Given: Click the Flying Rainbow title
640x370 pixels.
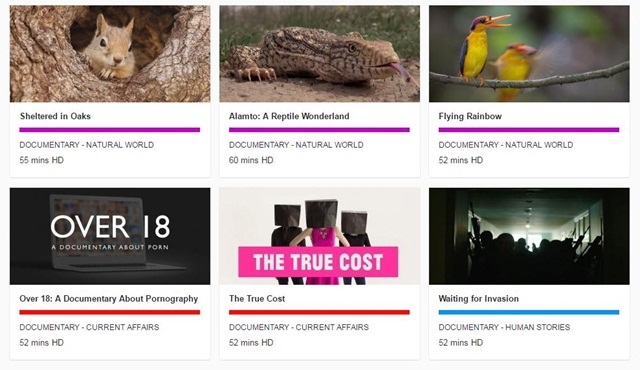Looking at the screenshot, I should coord(470,116).
